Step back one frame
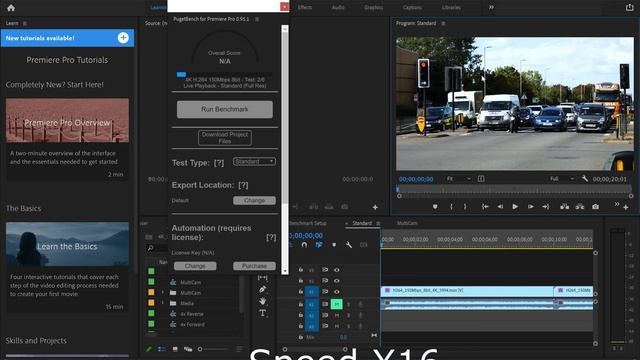 (x=500, y=207)
